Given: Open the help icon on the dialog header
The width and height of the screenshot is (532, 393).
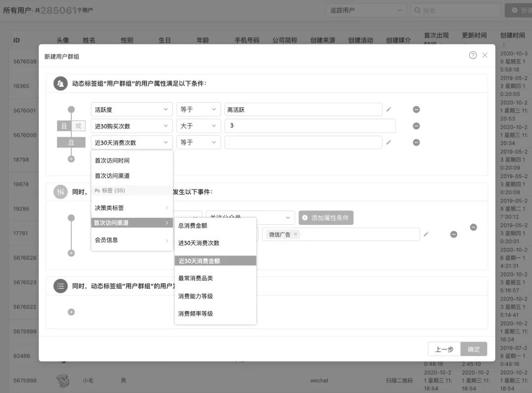Looking at the screenshot, I should [473, 55].
